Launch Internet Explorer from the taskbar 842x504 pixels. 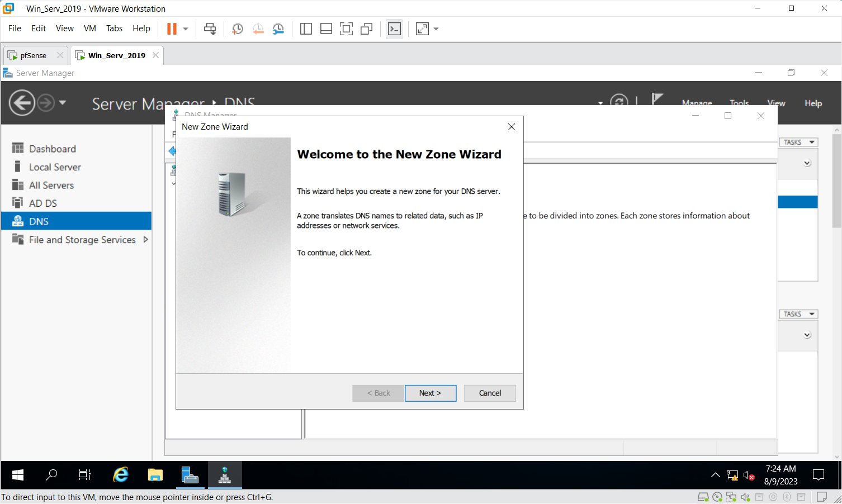pos(120,475)
